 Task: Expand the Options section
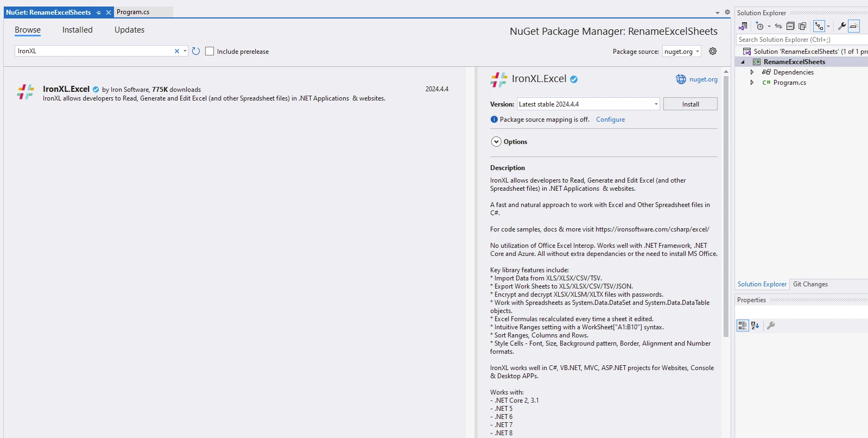pyautogui.click(x=496, y=142)
